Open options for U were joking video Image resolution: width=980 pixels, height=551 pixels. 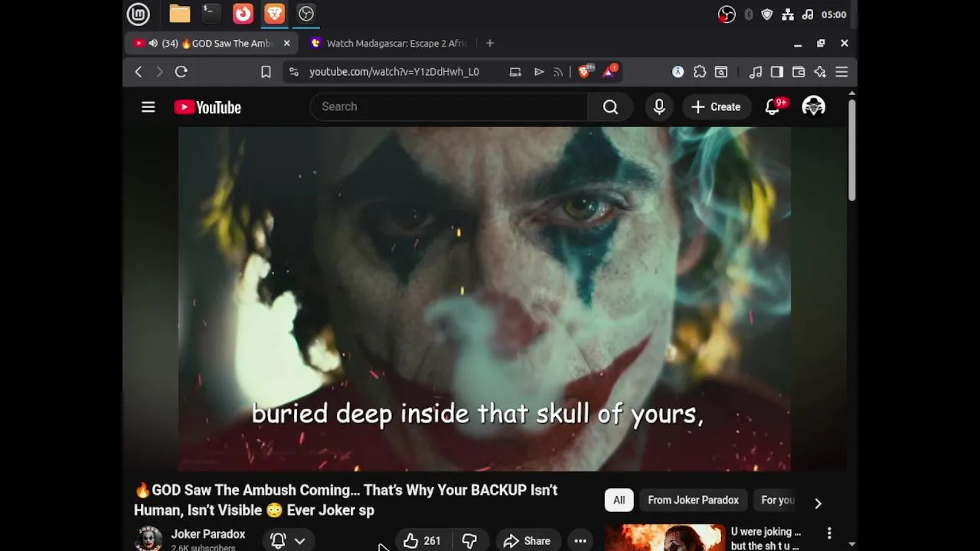point(829,533)
